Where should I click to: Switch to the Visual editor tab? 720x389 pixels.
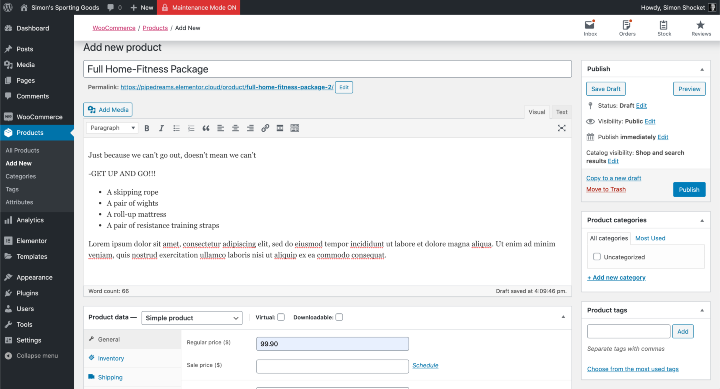536,112
